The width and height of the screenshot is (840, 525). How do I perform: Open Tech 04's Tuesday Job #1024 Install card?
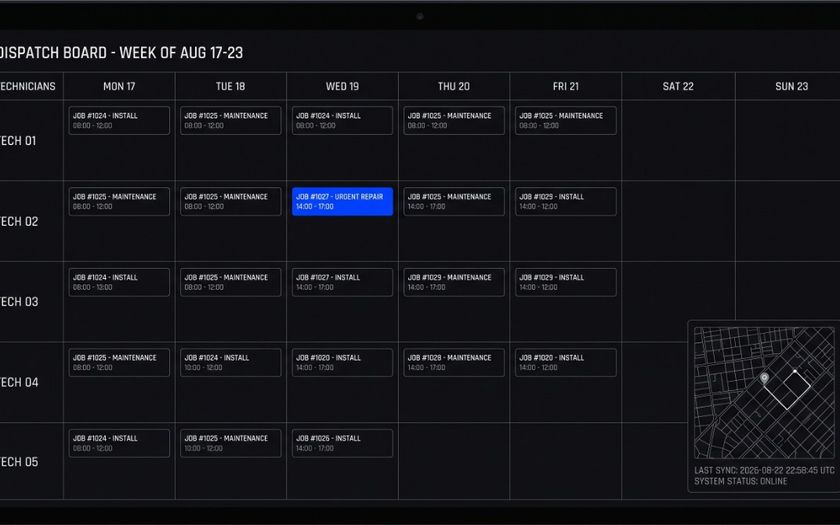click(230, 363)
